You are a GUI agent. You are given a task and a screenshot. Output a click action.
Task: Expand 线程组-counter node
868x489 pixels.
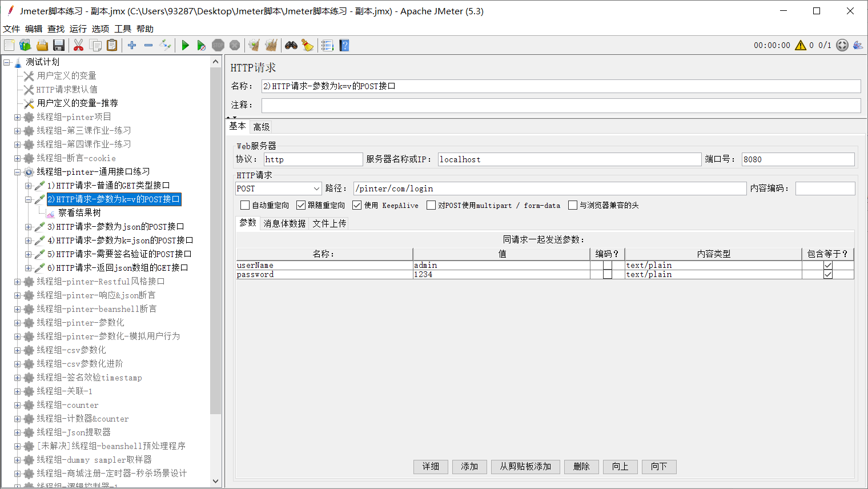[17, 405]
